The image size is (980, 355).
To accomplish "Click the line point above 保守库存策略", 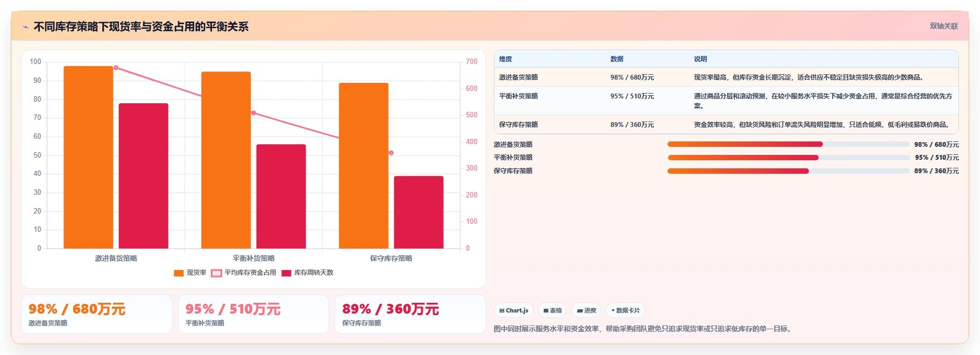I will 391,153.
